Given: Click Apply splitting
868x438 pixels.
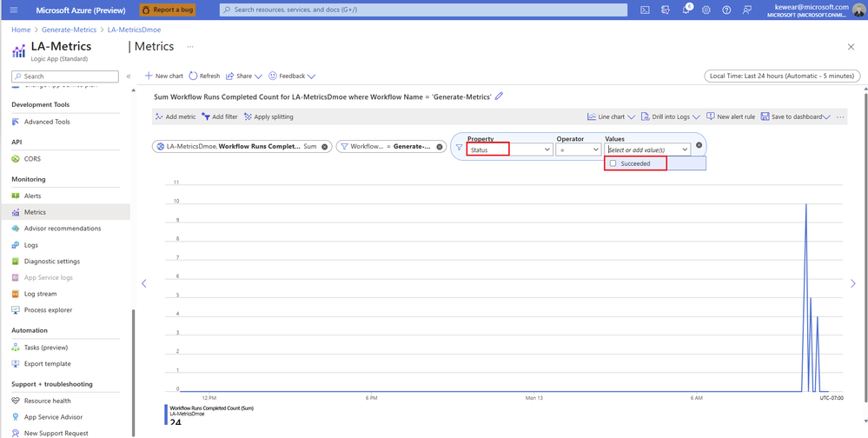Looking at the screenshot, I should pyautogui.click(x=268, y=116).
